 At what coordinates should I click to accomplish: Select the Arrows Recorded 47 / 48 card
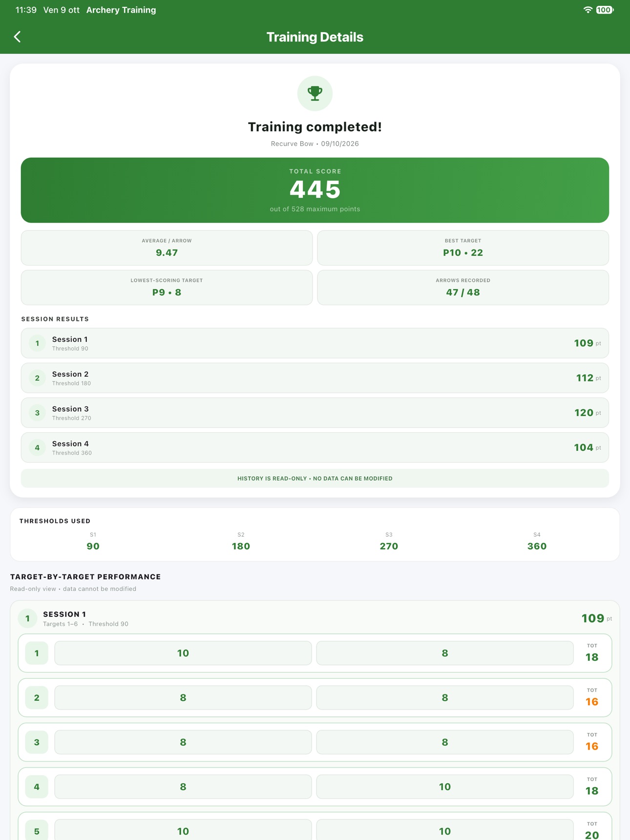pyautogui.click(x=463, y=288)
